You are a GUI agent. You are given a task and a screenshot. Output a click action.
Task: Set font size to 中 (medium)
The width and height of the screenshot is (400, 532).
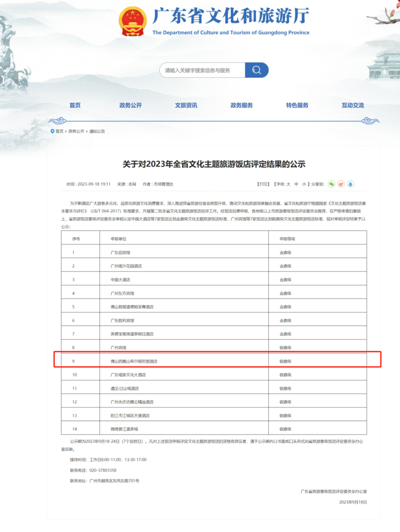[x=296, y=184]
